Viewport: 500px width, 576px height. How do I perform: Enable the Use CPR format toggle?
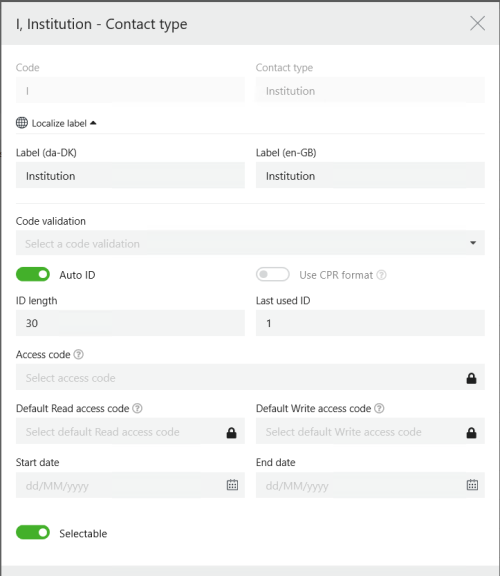click(273, 274)
